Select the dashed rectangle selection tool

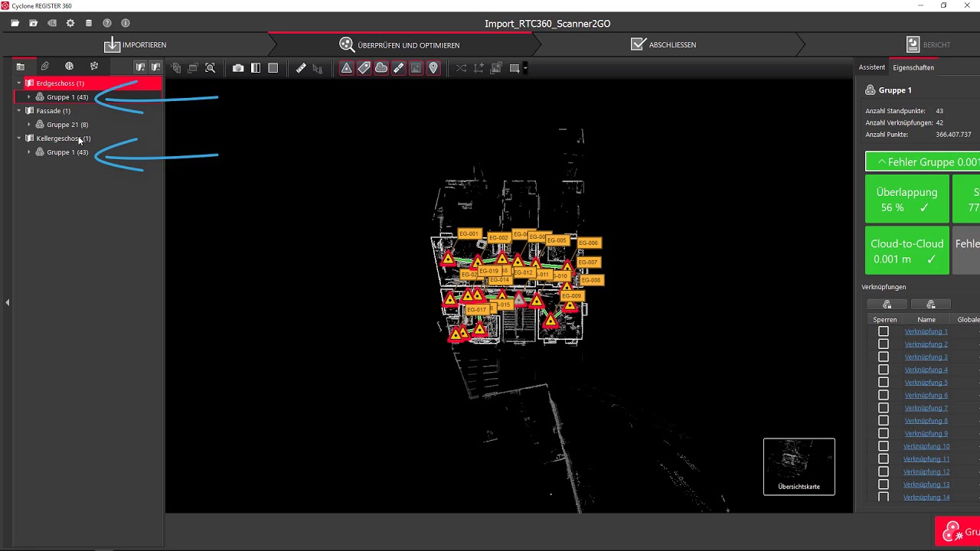514,68
